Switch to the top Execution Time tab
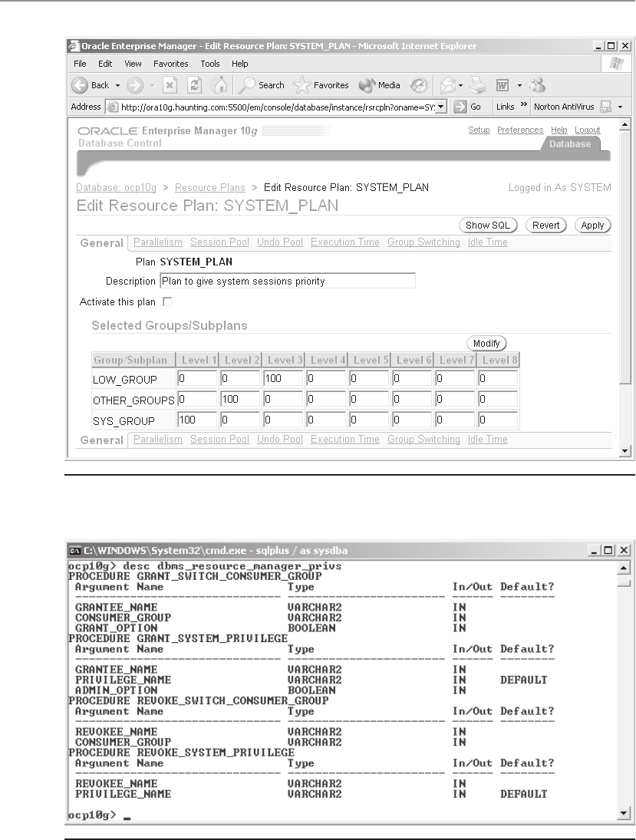 point(345,242)
